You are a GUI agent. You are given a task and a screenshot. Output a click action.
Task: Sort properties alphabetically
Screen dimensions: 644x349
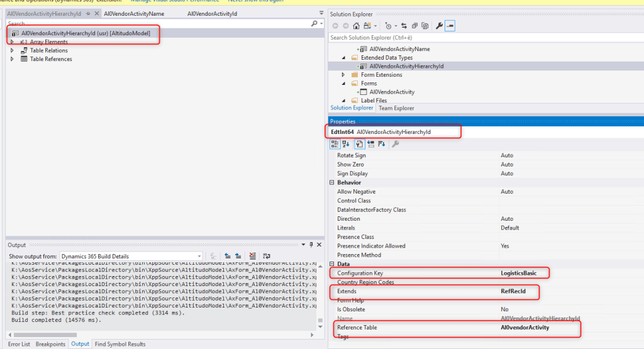(x=347, y=144)
